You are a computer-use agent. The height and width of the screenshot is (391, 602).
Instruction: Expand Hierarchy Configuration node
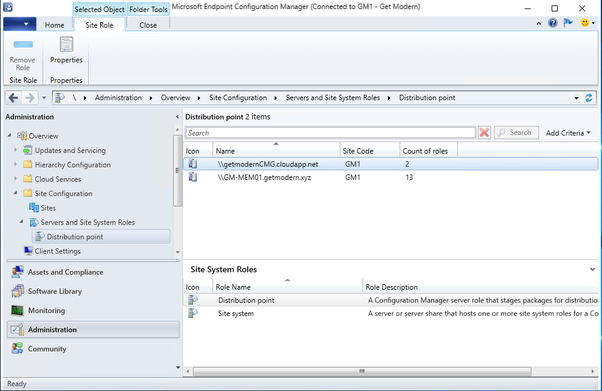[16, 164]
